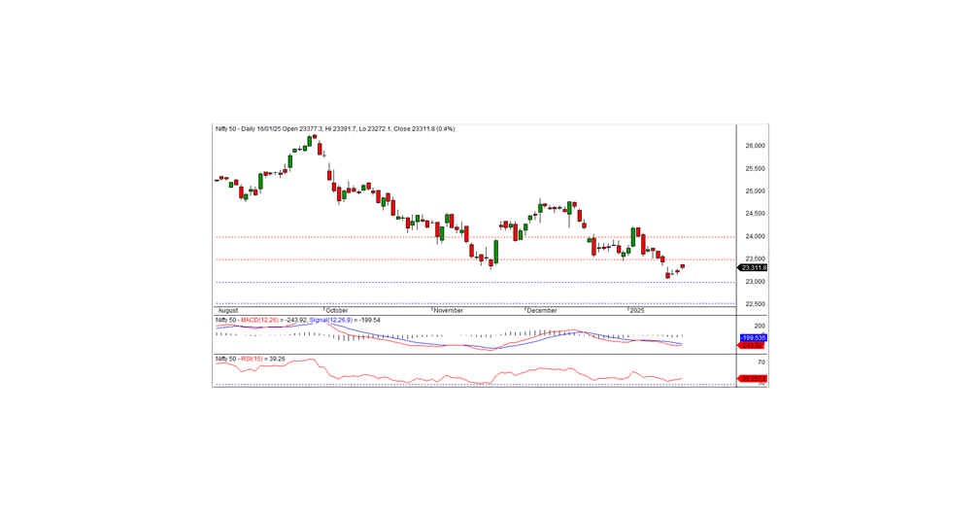Click the August label on time axis
Viewport: 980px width, 517px height.
coord(226,311)
